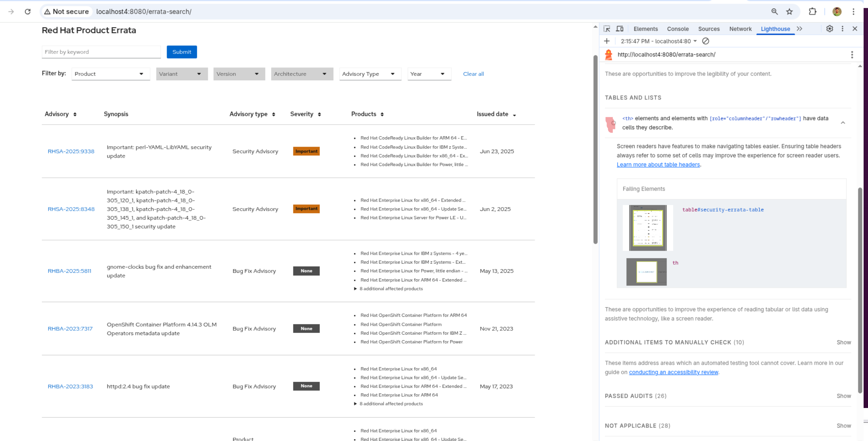Switch to the Network tab
Screen dimensions: 868x441
coord(740,29)
